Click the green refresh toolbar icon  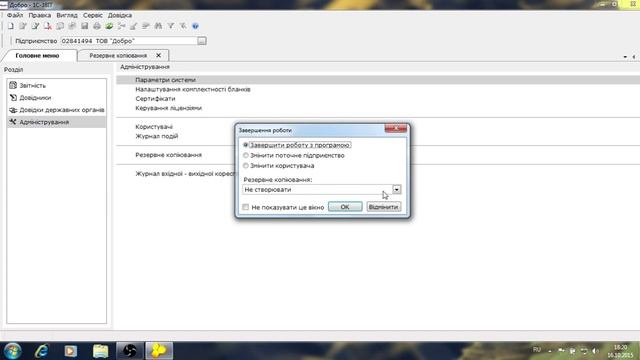tap(109, 26)
